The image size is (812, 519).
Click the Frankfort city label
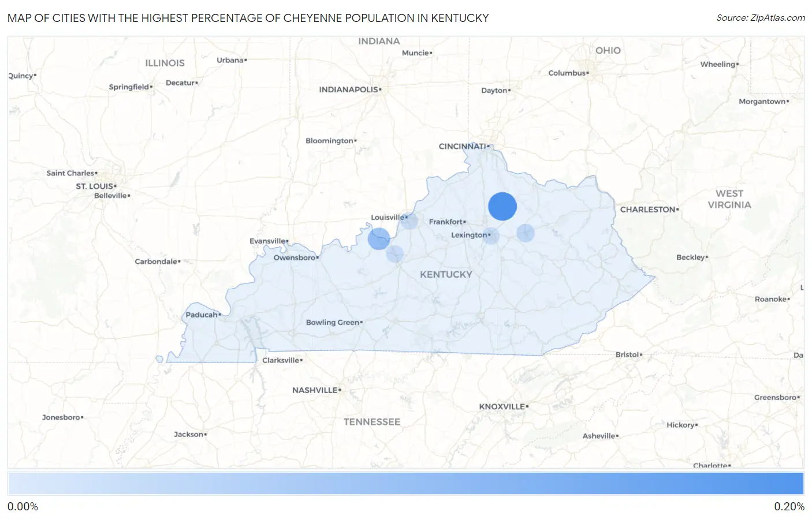tap(446, 222)
